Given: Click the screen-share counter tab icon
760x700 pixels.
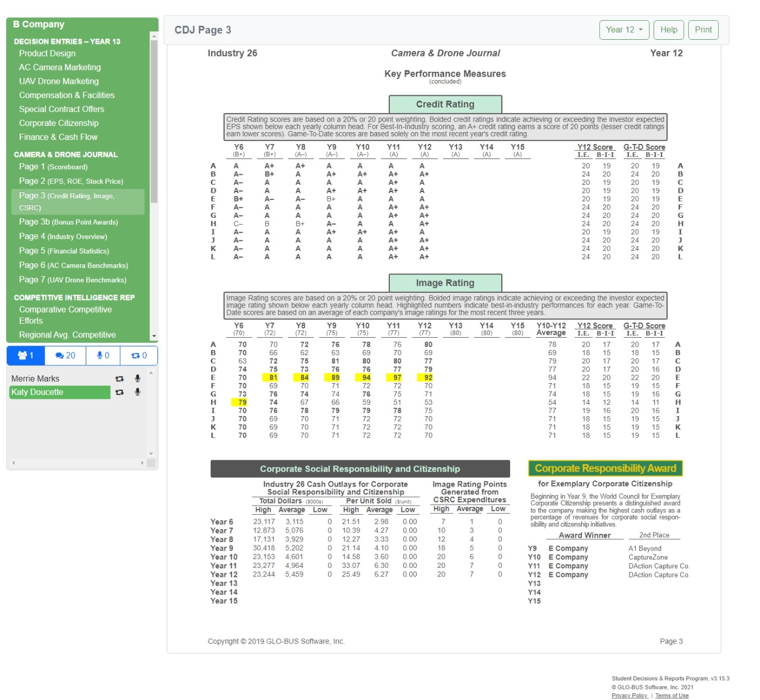Looking at the screenshot, I should click(138, 355).
